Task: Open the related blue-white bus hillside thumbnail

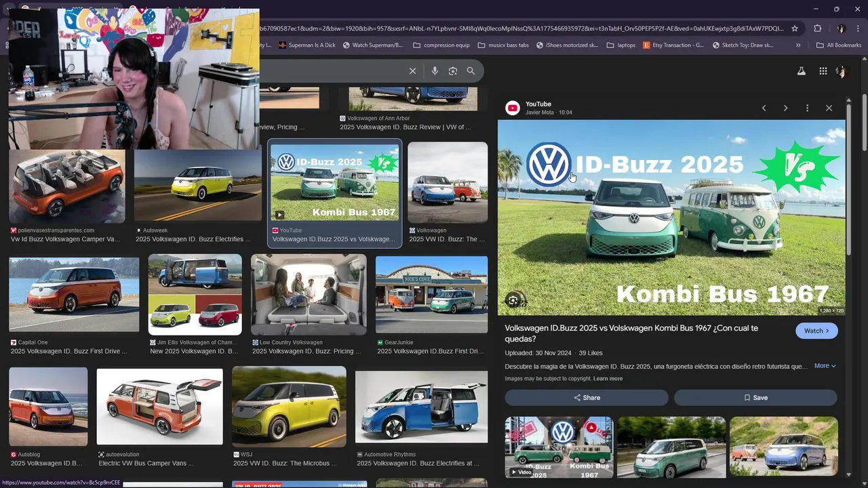Action: pyautogui.click(x=784, y=447)
